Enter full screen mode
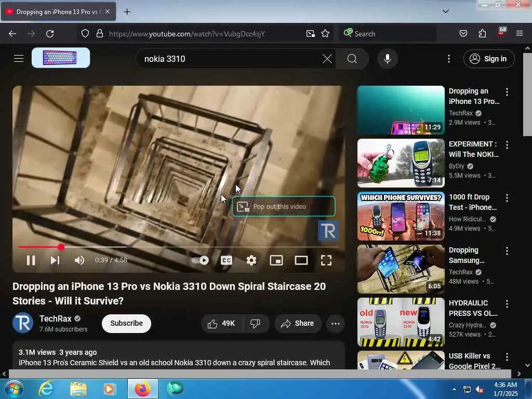Image resolution: width=532 pixels, height=399 pixels. 326,260
